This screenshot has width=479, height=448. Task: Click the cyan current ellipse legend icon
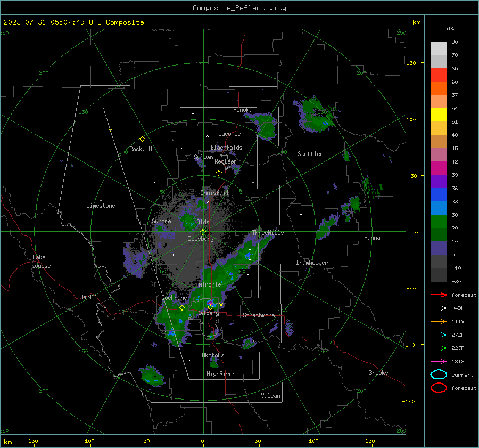pyautogui.click(x=439, y=374)
